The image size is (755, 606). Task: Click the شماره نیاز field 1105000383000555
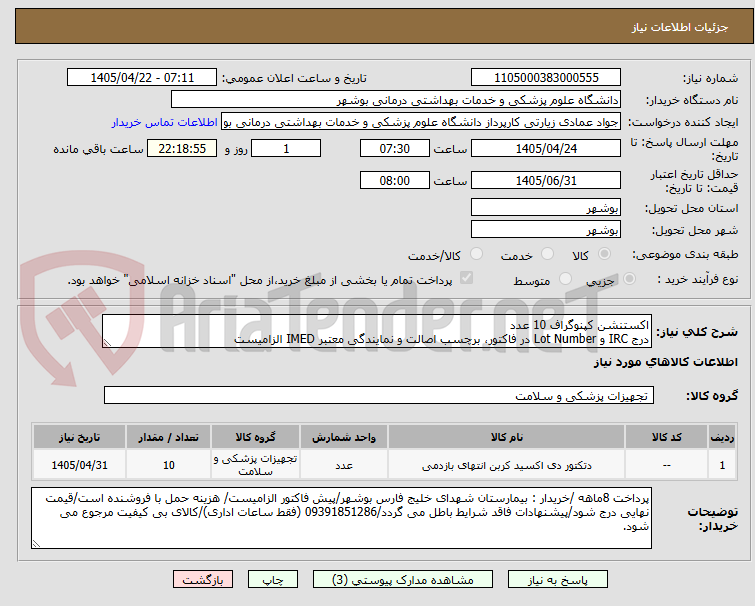point(546,77)
